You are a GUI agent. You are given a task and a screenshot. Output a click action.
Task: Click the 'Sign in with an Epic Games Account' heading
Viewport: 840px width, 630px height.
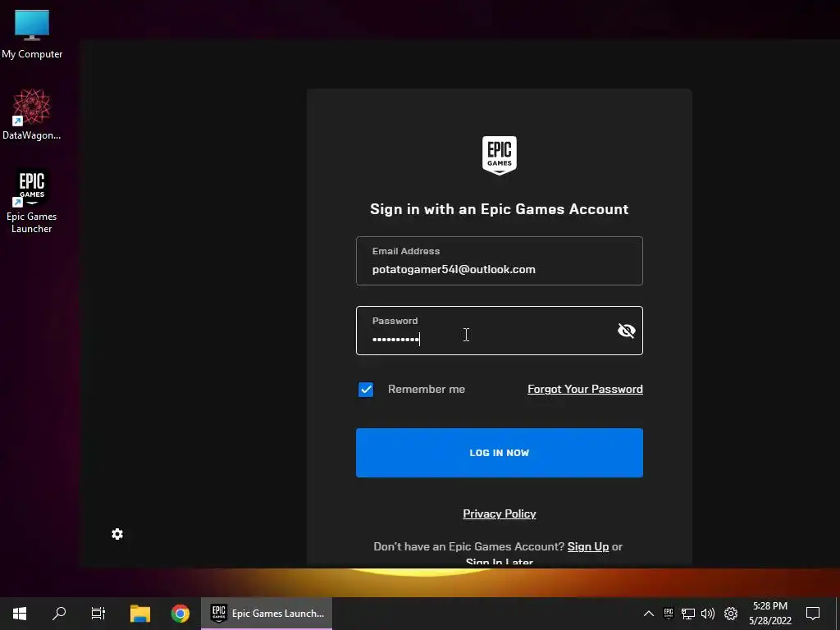pyautogui.click(x=500, y=209)
